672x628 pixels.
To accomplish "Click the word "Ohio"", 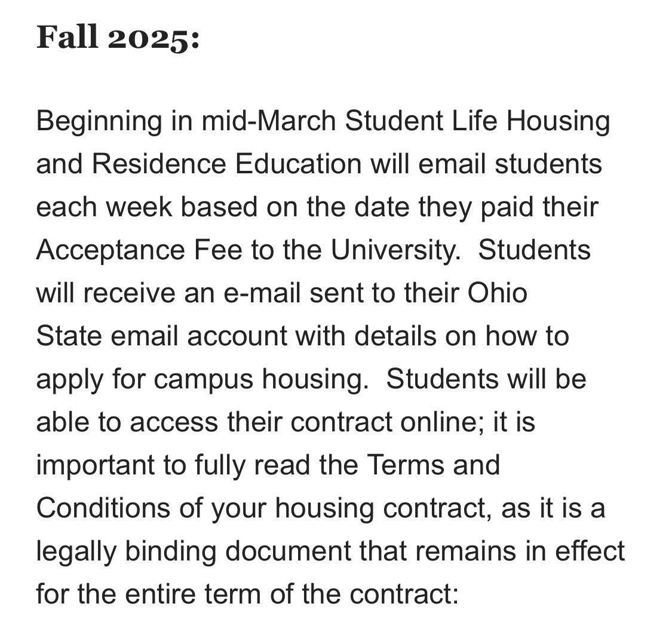I will [497, 293].
